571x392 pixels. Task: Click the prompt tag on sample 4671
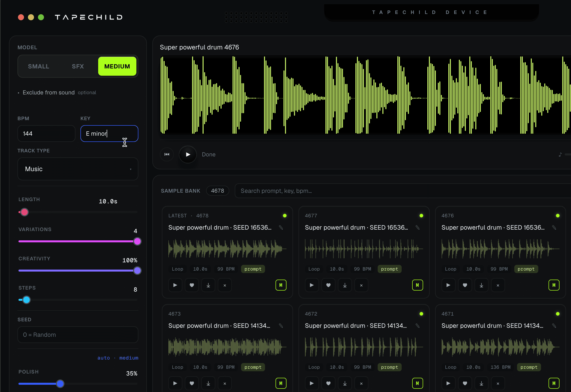pos(529,367)
